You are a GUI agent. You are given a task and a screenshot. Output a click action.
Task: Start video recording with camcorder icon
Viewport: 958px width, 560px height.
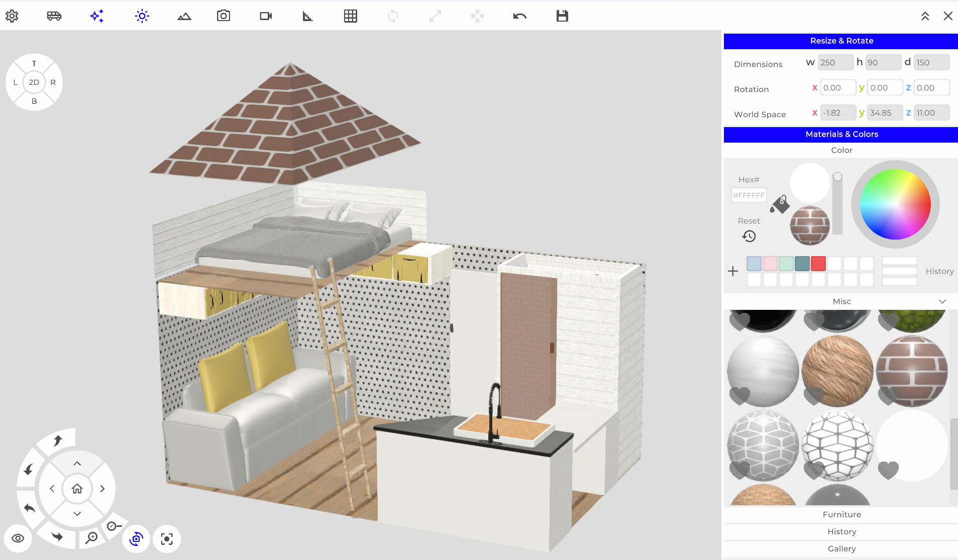click(x=266, y=16)
